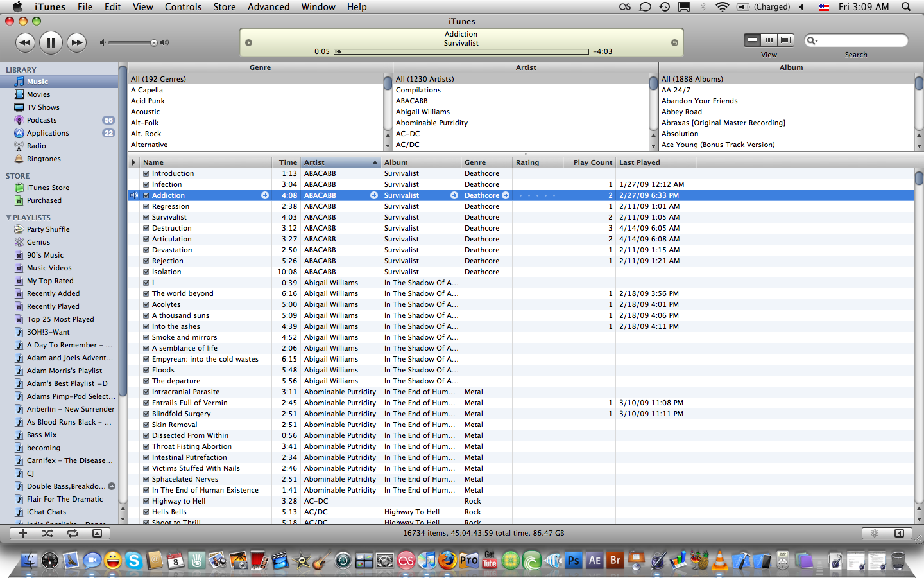The width and height of the screenshot is (924, 578).
Task: Click arrow next to Addiction song name
Action: (x=265, y=195)
